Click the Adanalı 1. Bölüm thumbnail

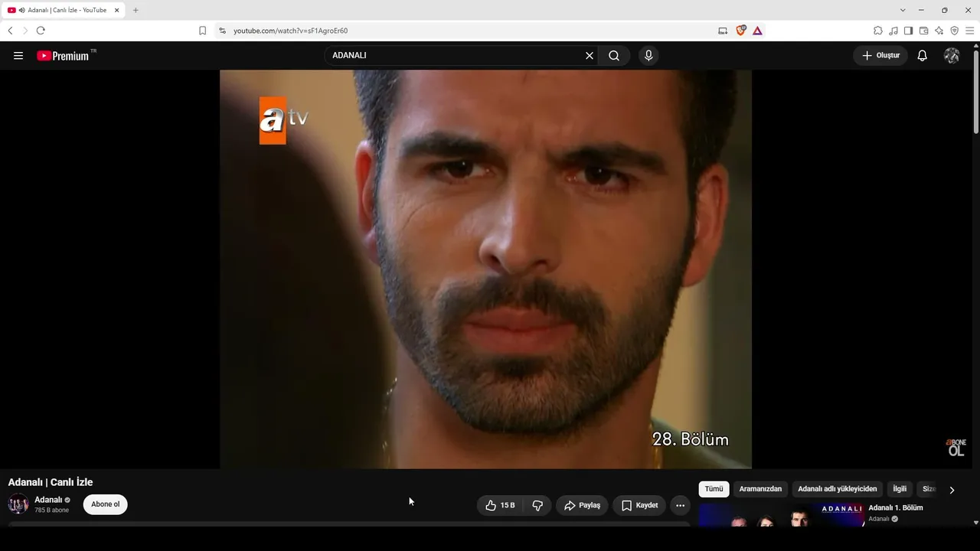click(x=781, y=515)
